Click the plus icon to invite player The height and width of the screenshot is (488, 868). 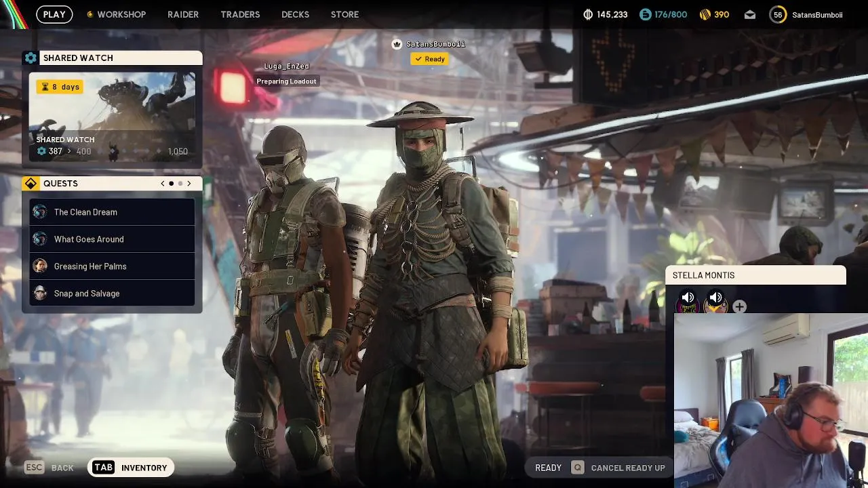coord(739,307)
